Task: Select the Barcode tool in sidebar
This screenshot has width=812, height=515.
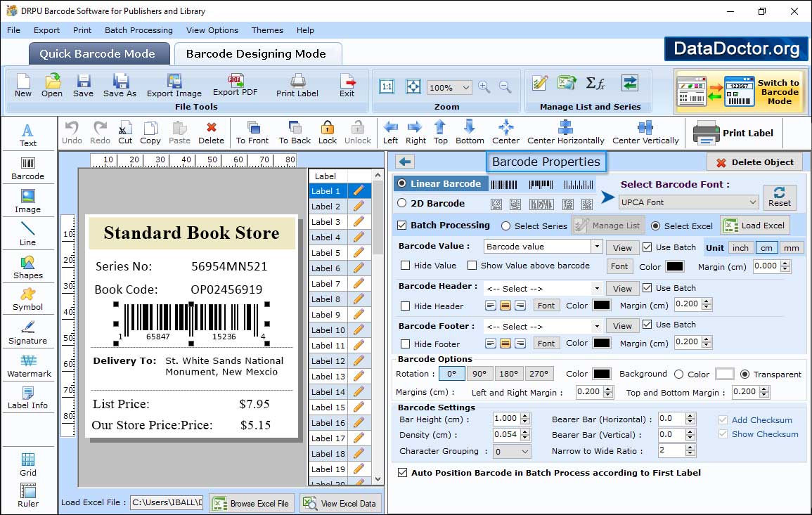Action: 28,168
